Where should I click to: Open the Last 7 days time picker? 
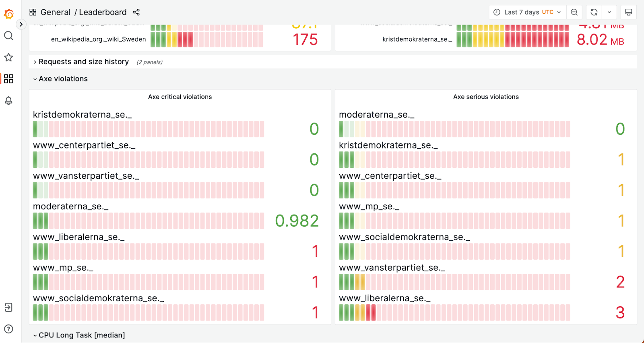528,12
